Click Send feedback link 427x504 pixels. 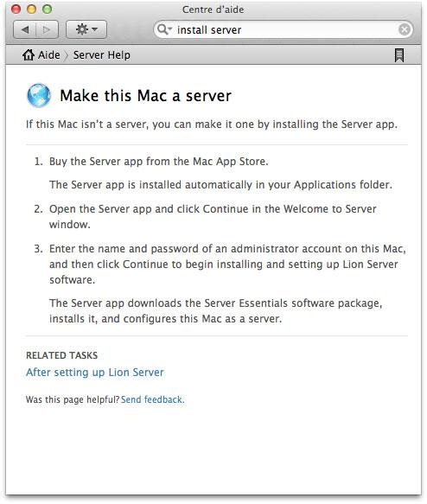(x=153, y=399)
